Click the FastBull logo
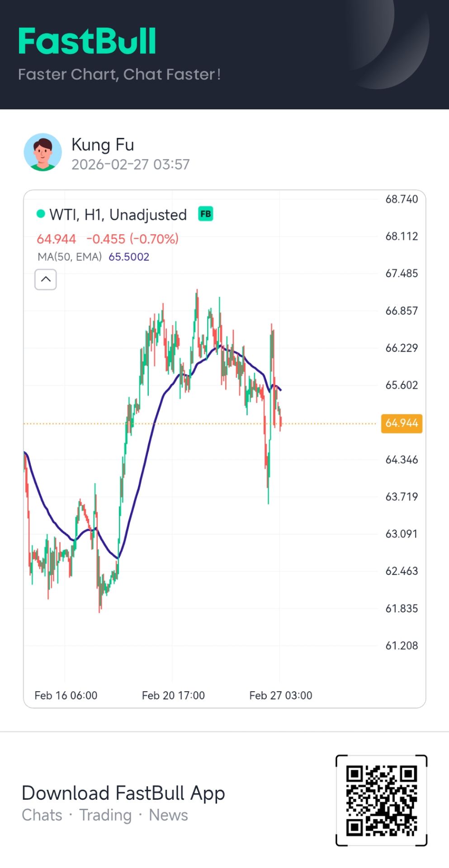 coord(87,41)
